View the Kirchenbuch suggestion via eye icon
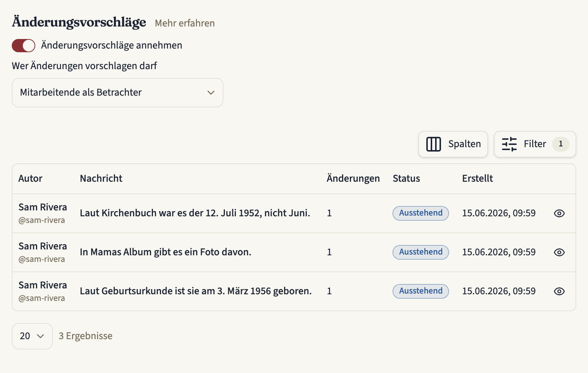588x373 pixels. click(x=559, y=213)
